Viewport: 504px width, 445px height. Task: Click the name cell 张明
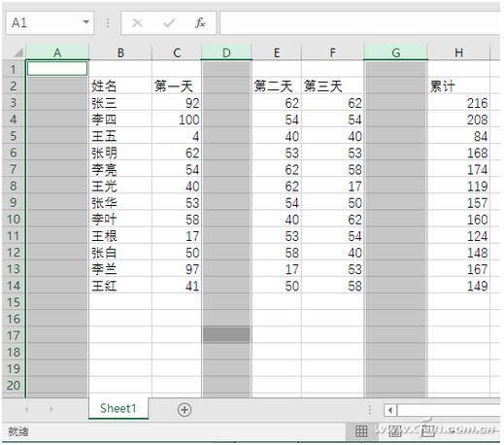(x=120, y=153)
